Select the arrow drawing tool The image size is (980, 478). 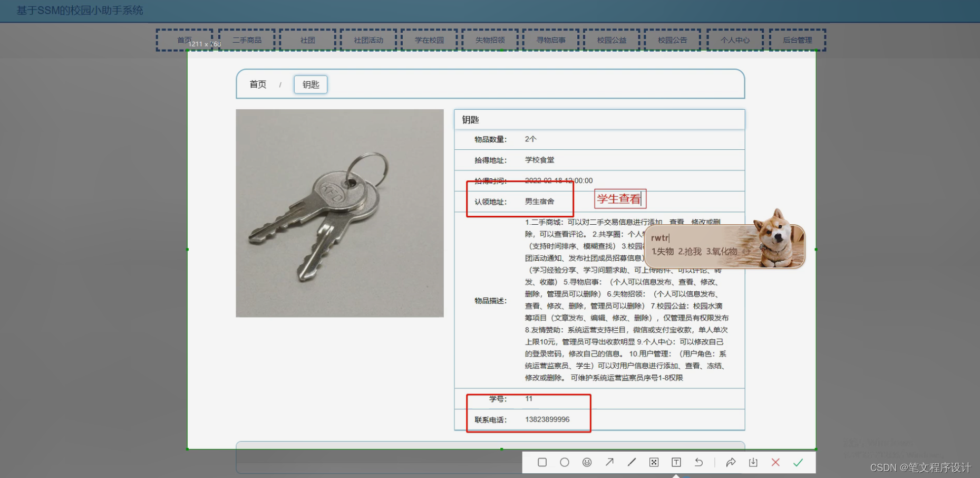point(609,462)
